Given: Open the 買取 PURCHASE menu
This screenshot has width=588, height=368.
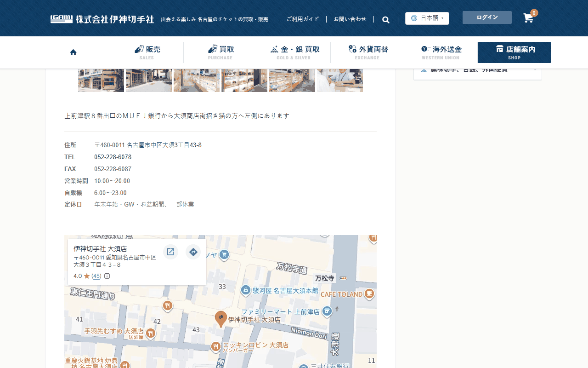Looking at the screenshot, I should click(x=220, y=52).
